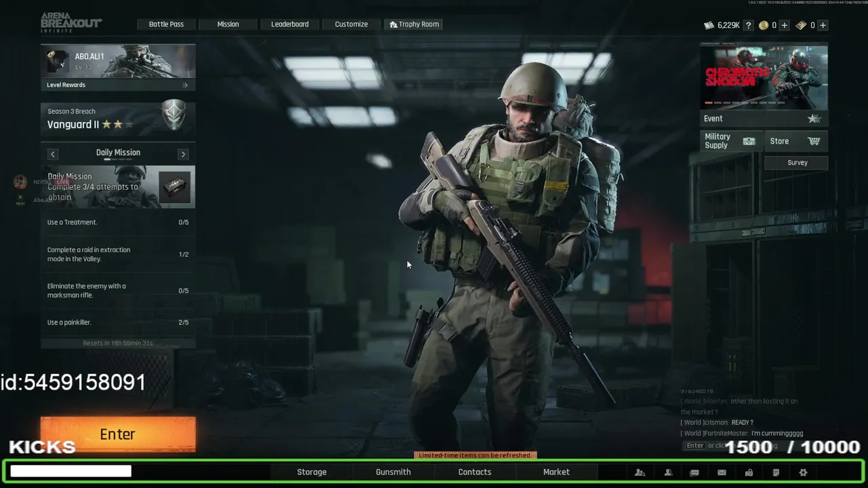Open Storage from the bottom bar
The width and height of the screenshot is (868, 488).
tap(312, 472)
